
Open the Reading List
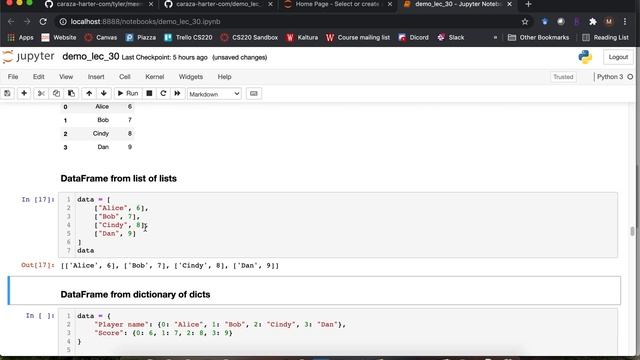coord(605,38)
